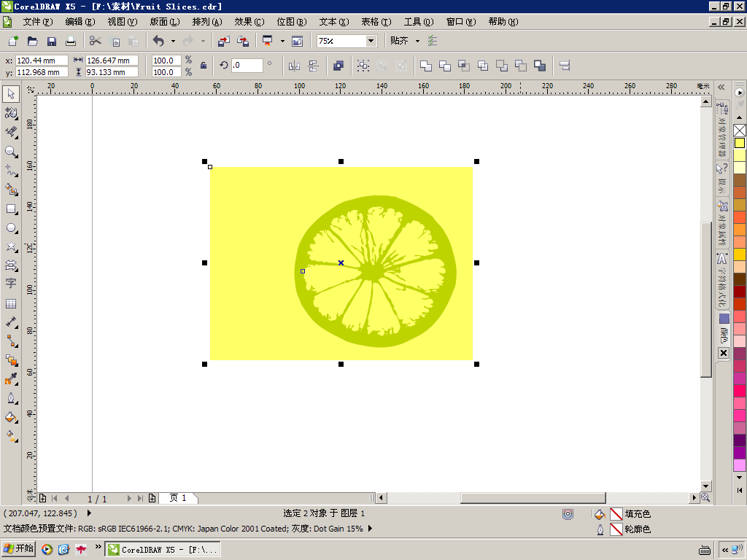Select the Rectangle tool
The image size is (747, 560).
click(11, 209)
